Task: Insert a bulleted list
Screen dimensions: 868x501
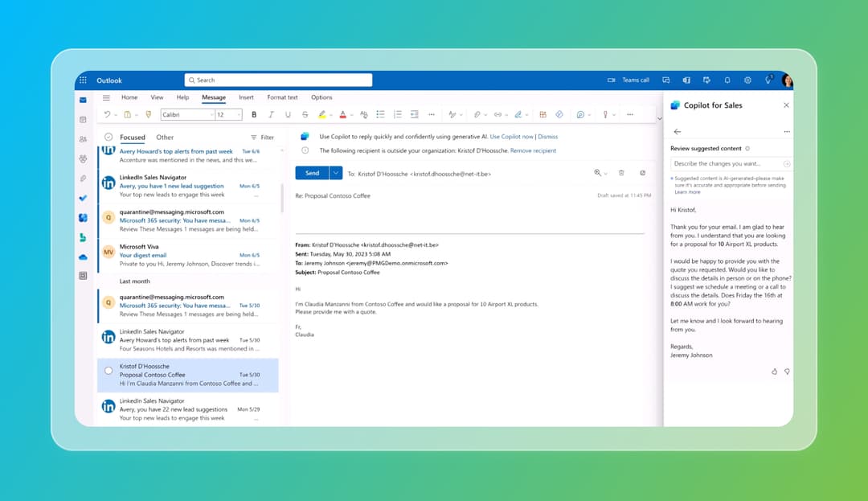Action: 380,115
